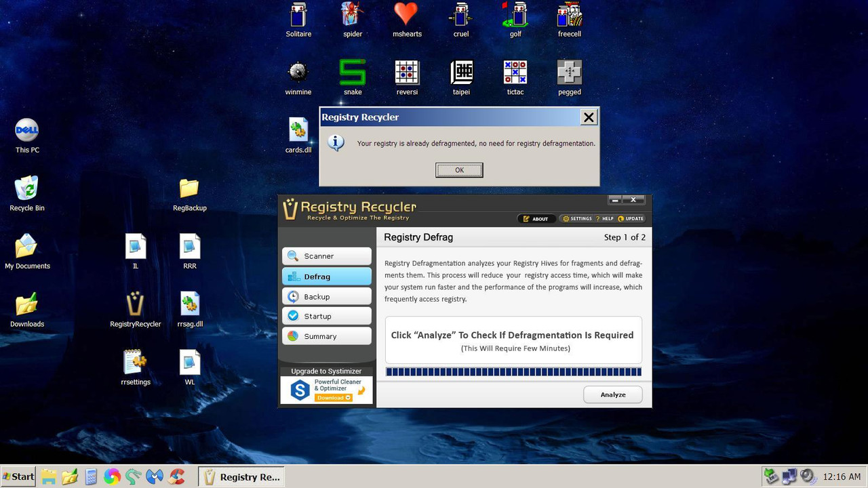The width and height of the screenshot is (868, 488).
Task: Click volume speaker tray icon
Action: [808, 476]
